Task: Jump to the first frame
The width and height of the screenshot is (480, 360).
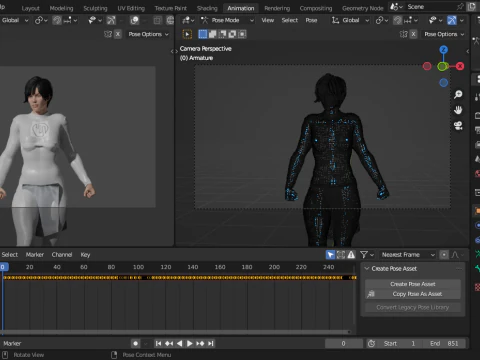Action: click(x=158, y=343)
